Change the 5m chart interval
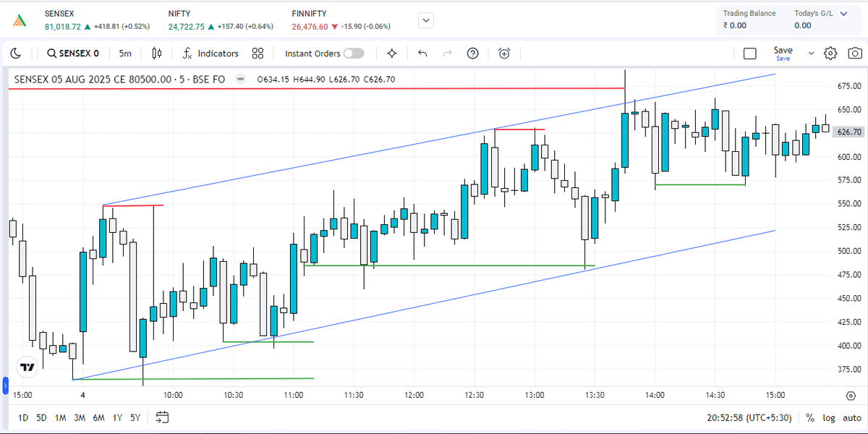 (126, 54)
